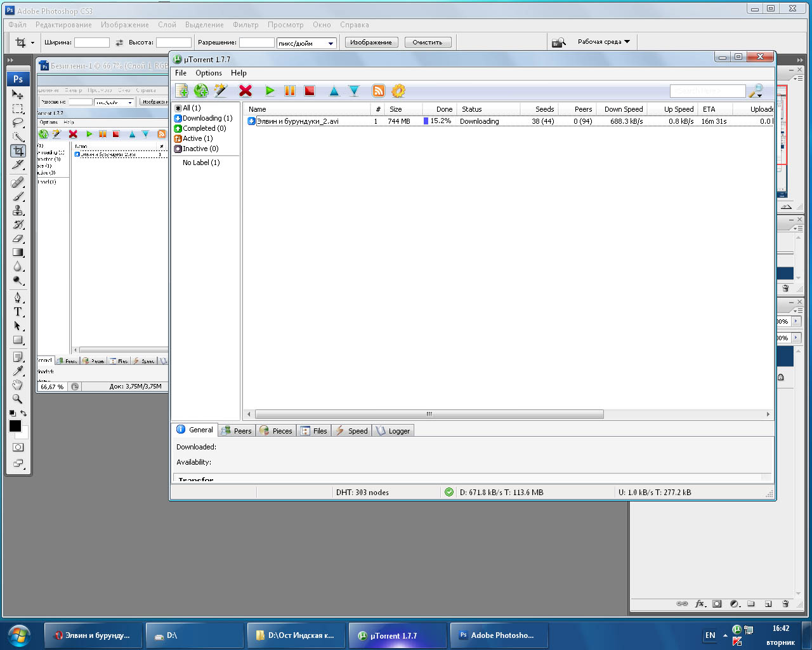Click Create New Torrent wand icon
The image size is (812, 650).
pos(221,91)
